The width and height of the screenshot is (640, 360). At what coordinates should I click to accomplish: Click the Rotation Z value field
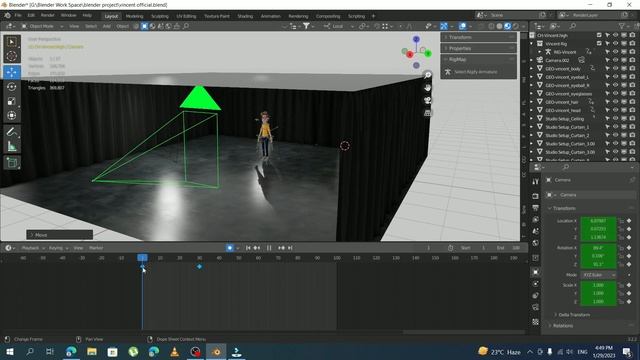(x=598, y=264)
